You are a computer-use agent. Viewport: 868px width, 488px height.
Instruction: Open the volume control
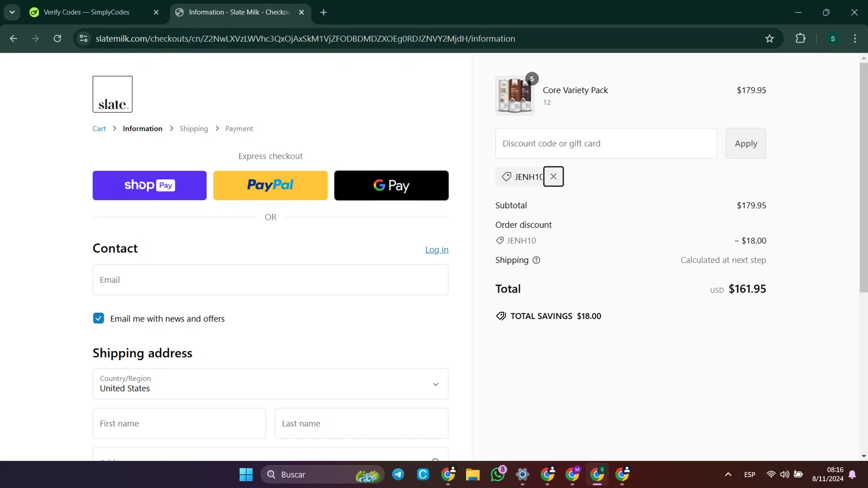[785, 475]
